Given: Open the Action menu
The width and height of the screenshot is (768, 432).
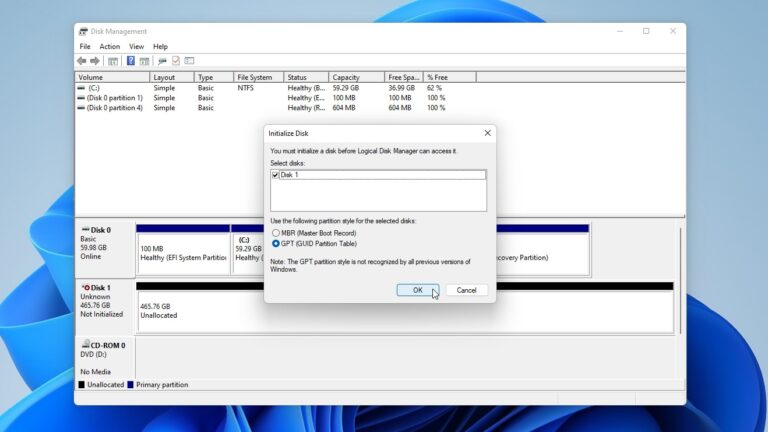Looking at the screenshot, I should (109, 46).
